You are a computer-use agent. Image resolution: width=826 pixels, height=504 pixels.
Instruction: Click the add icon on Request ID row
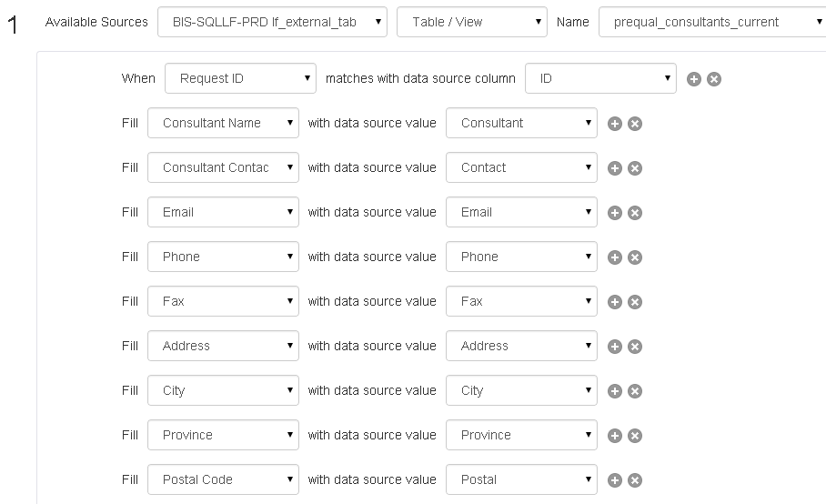[694, 79]
